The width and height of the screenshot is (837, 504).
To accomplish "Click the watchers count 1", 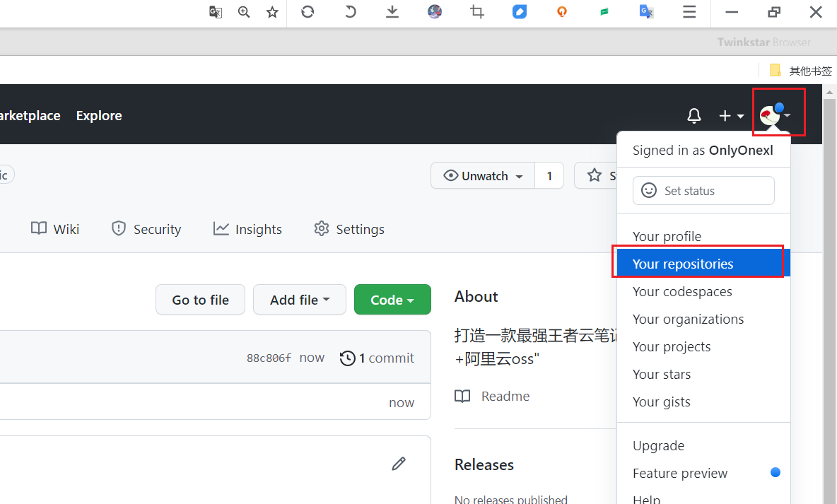I will coord(549,175).
